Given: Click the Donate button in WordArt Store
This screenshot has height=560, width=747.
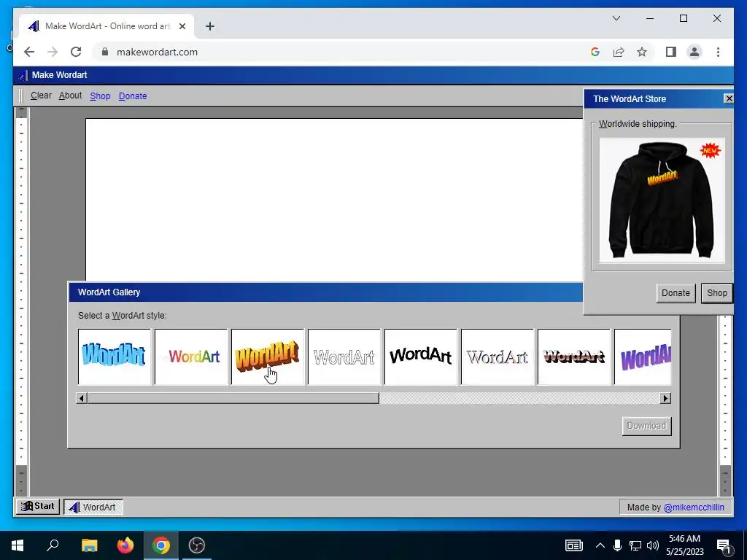Looking at the screenshot, I should pyautogui.click(x=676, y=293).
